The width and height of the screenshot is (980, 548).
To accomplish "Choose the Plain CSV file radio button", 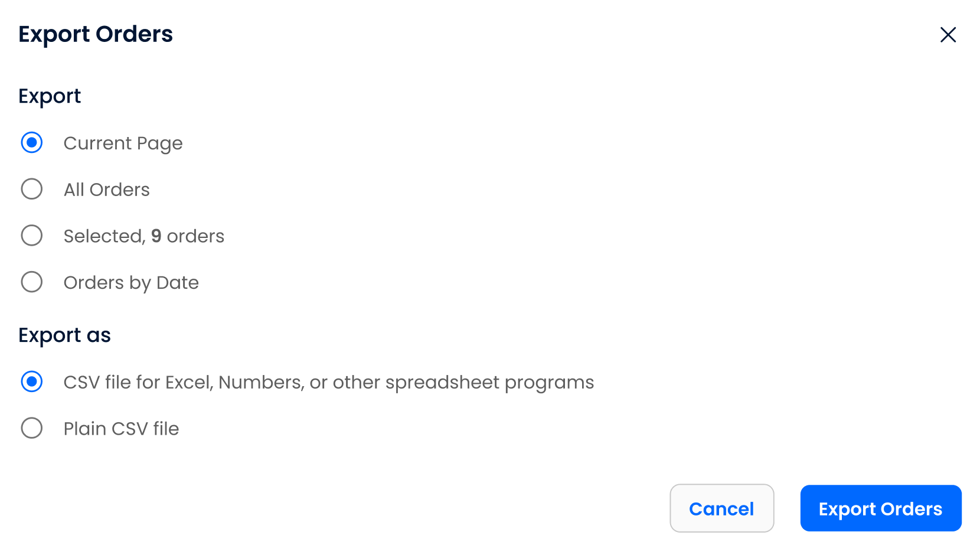I will click(32, 428).
